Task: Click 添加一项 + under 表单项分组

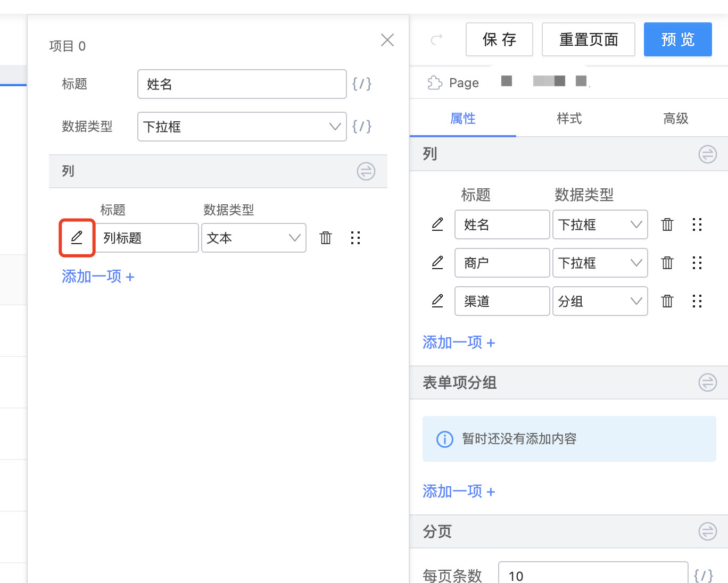Action: (x=459, y=492)
